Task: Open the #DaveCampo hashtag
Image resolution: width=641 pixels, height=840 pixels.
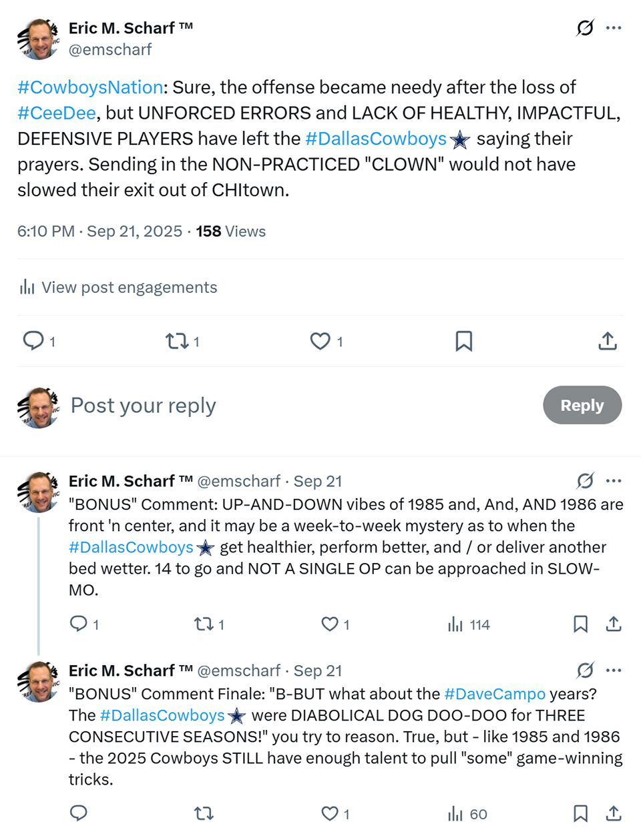Action: click(x=495, y=694)
